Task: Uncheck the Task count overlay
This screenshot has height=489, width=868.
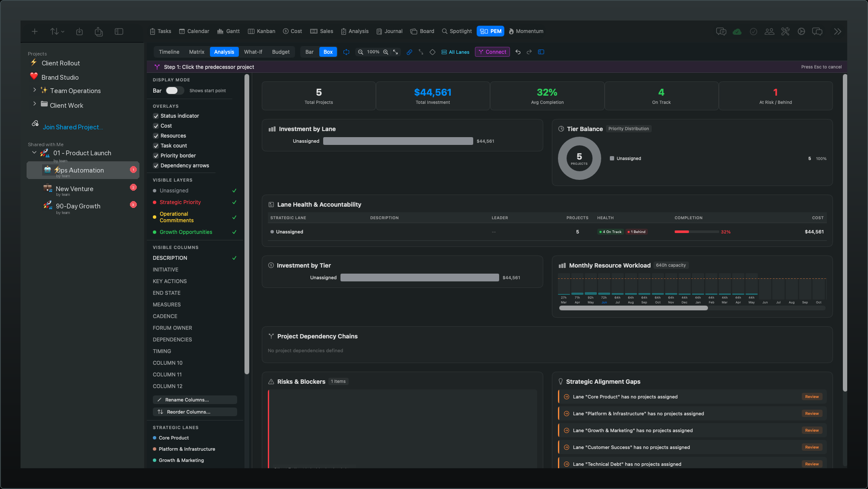Action: click(156, 146)
